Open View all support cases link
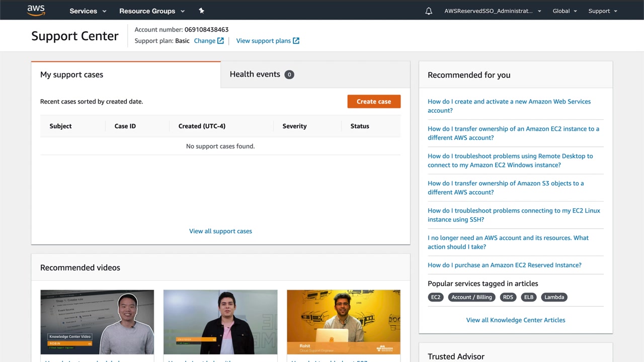Viewport: 644px width, 362px height. 220,231
